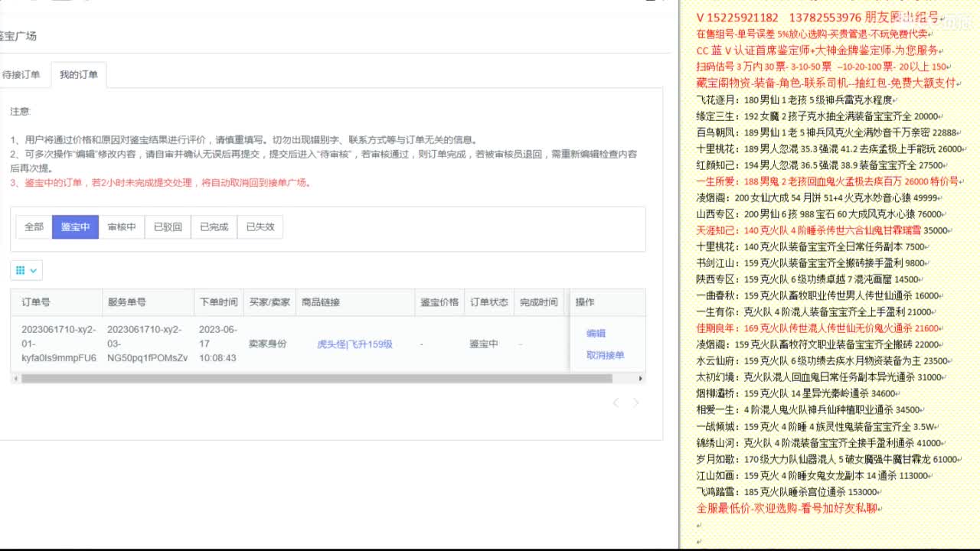980x551 pixels.
Task: Click the 下单时间 column header
Action: (220, 302)
